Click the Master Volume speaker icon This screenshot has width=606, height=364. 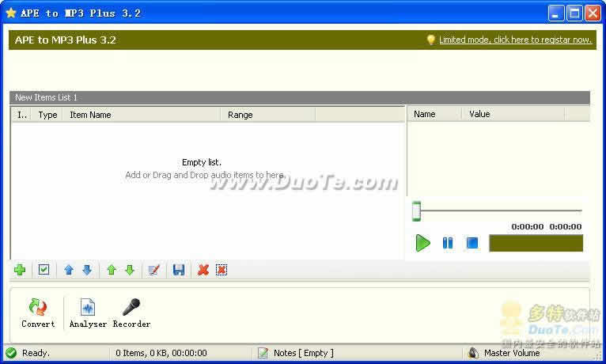click(x=473, y=353)
